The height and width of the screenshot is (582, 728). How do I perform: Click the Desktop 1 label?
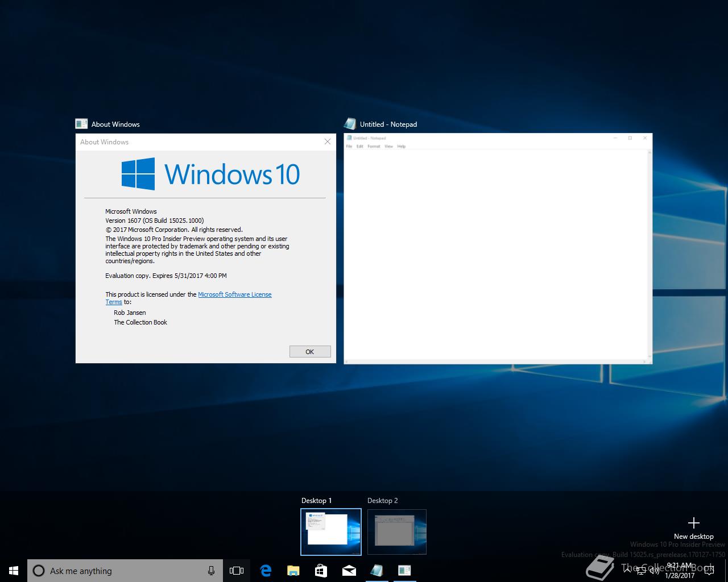tap(316, 501)
